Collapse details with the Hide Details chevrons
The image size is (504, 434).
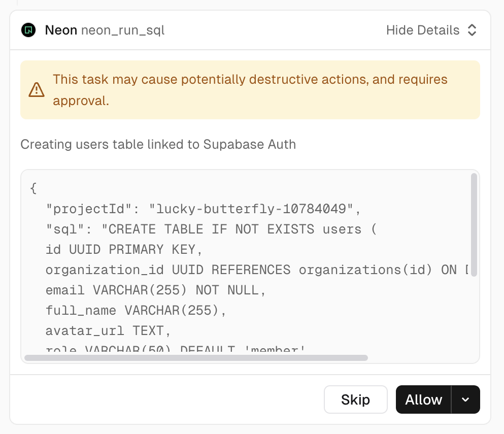tap(472, 30)
